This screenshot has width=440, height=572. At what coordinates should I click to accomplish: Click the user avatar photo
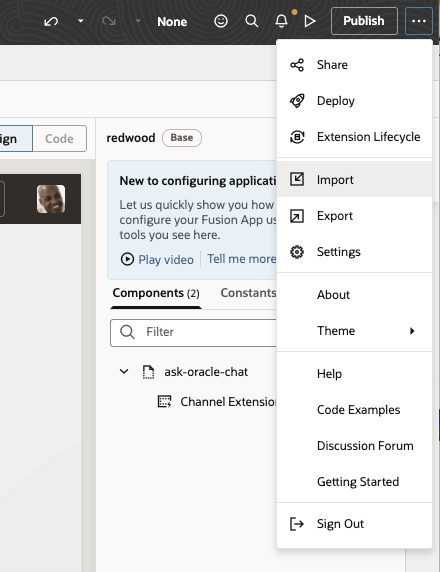point(51,199)
